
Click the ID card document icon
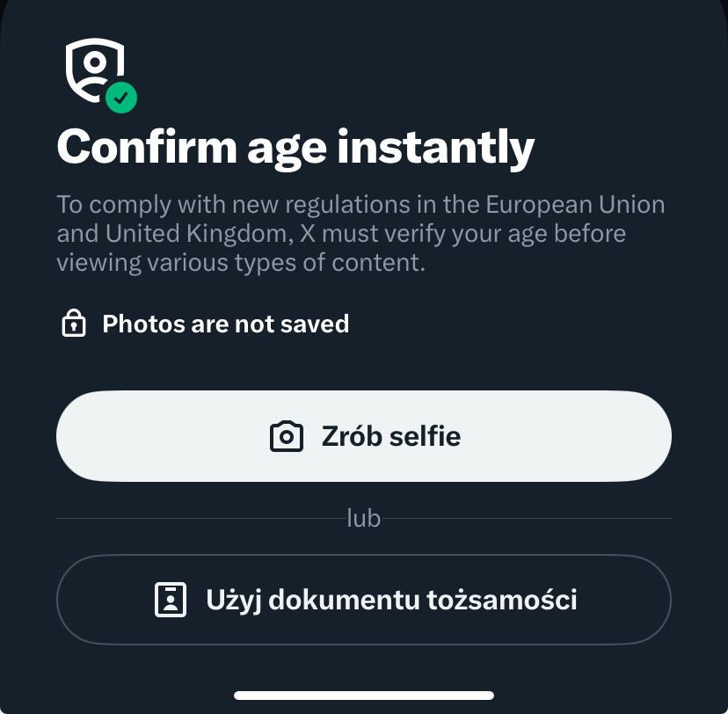tap(171, 600)
